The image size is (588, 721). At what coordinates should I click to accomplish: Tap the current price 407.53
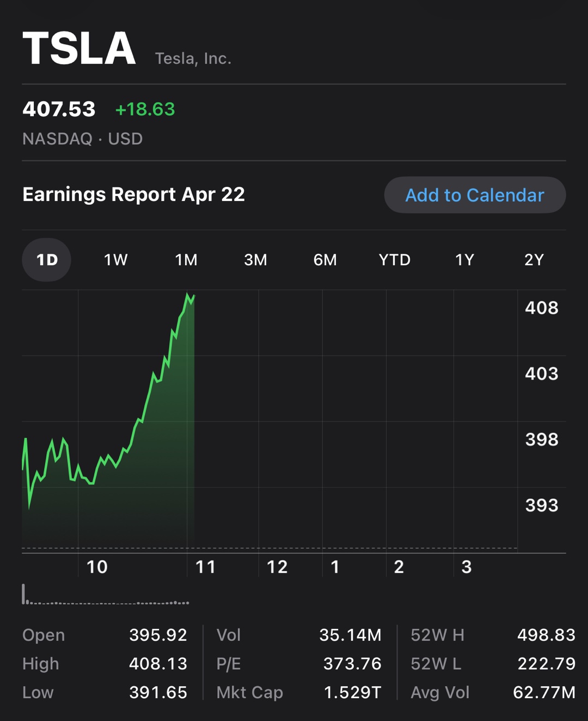(59, 109)
